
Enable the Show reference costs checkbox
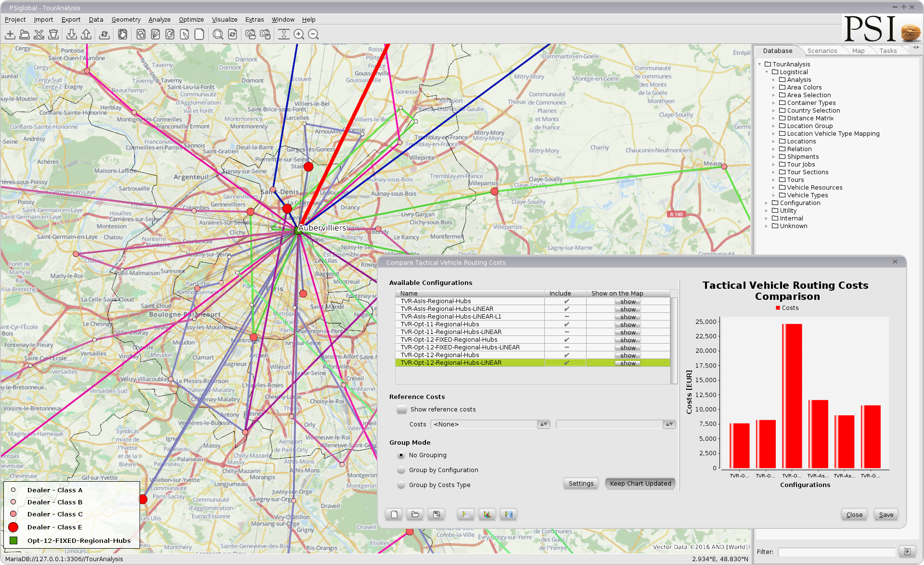click(402, 410)
